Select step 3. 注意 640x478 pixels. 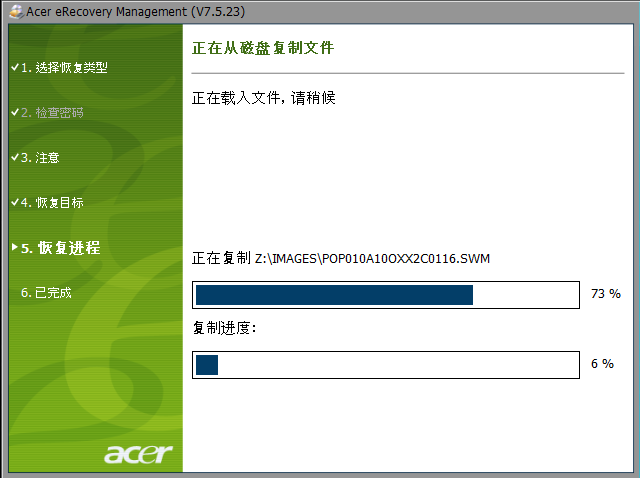tap(40, 157)
